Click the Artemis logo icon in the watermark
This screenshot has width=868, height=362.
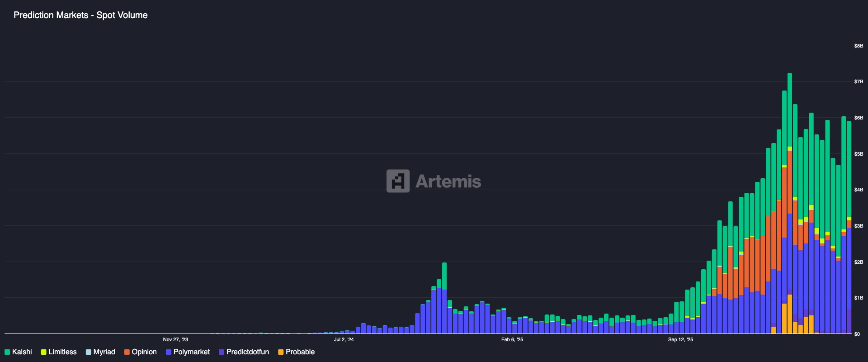tap(398, 181)
